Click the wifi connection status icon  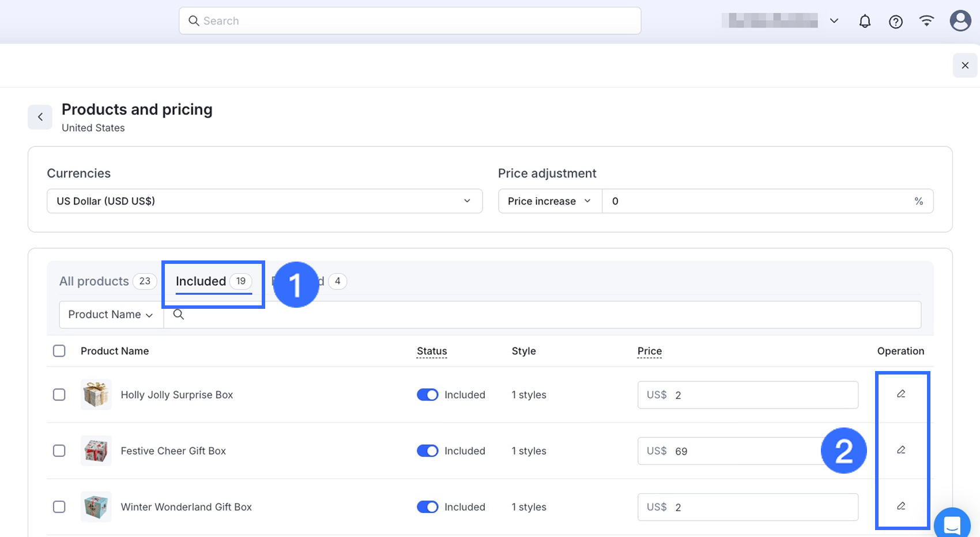(x=926, y=21)
